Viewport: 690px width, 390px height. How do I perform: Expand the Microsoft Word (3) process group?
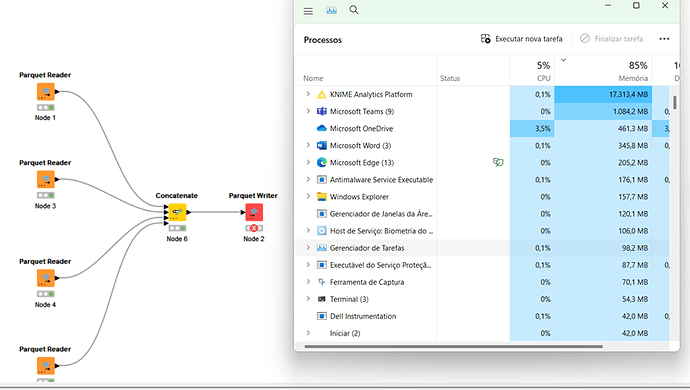(308, 145)
